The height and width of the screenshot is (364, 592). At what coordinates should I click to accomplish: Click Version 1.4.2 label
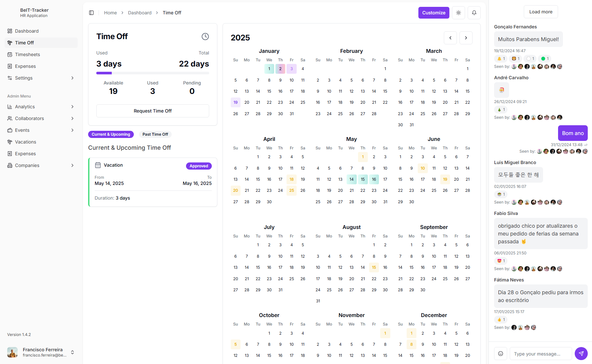(x=19, y=335)
